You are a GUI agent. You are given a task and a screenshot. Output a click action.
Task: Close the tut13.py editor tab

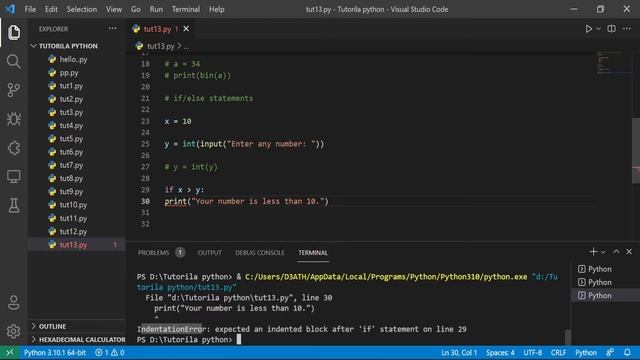[x=186, y=29]
